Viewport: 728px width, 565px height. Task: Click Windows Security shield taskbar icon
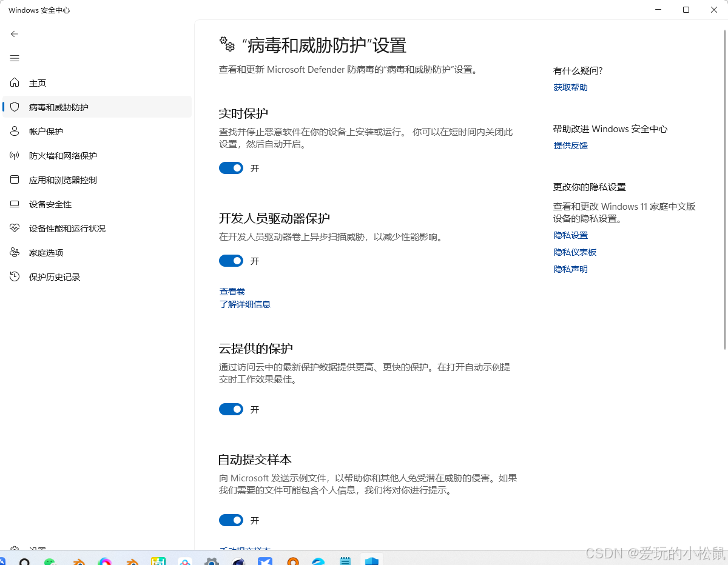point(371,560)
